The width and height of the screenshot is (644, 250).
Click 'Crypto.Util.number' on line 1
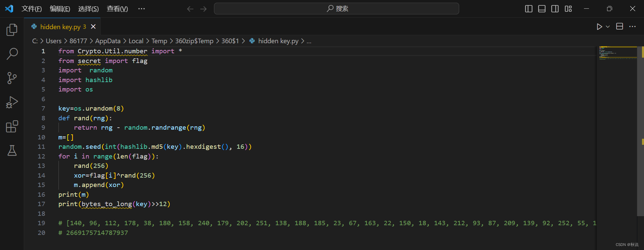coord(112,51)
